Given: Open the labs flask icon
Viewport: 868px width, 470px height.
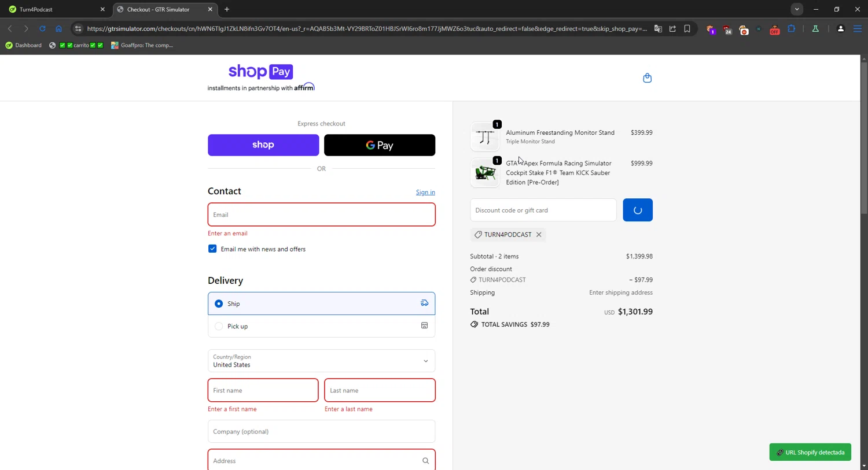Looking at the screenshot, I should point(815,29).
